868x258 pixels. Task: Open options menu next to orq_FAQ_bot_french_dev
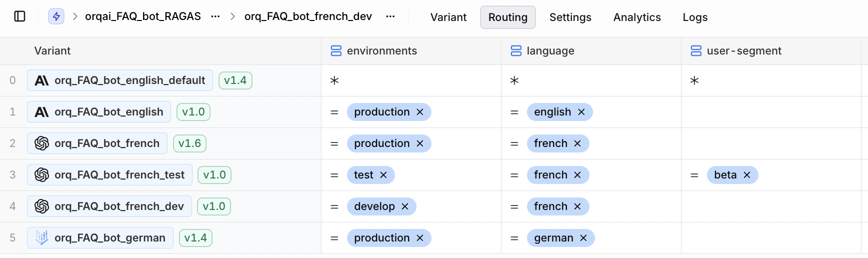(390, 16)
